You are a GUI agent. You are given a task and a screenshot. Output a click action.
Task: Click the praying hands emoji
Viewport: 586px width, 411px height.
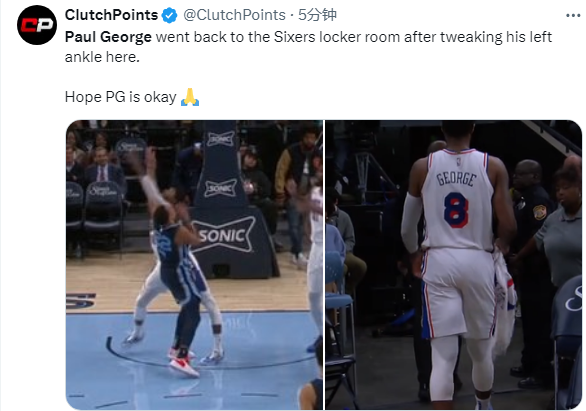pos(190,97)
